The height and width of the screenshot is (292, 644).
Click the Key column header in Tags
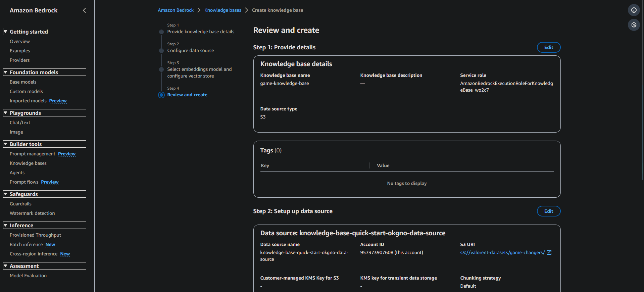click(265, 165)
